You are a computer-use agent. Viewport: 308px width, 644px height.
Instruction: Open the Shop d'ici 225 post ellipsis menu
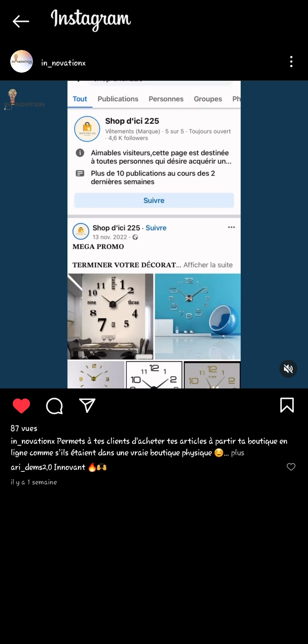coord(231,227)
